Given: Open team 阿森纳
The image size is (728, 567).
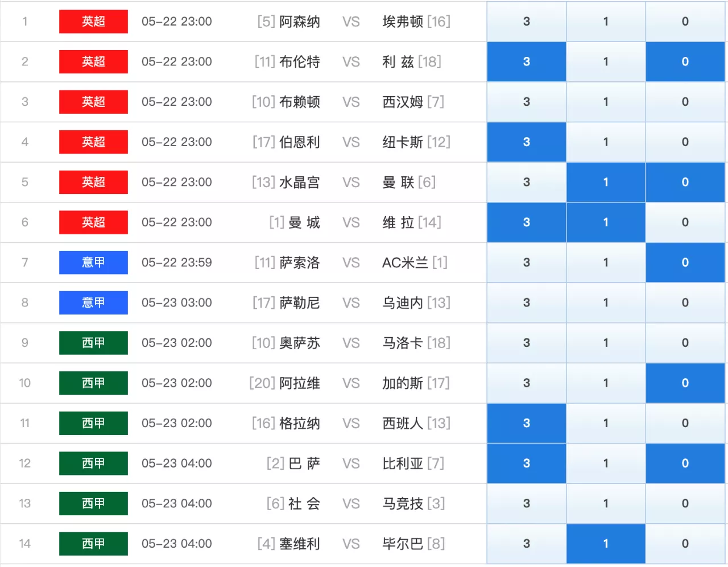Looking at the screenshot, I should [300, 22].
